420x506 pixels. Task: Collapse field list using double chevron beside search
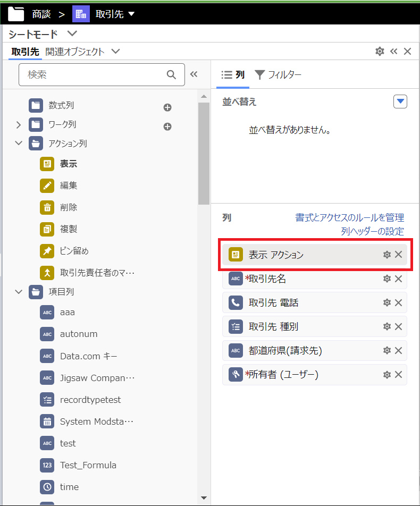click(194, 74)
